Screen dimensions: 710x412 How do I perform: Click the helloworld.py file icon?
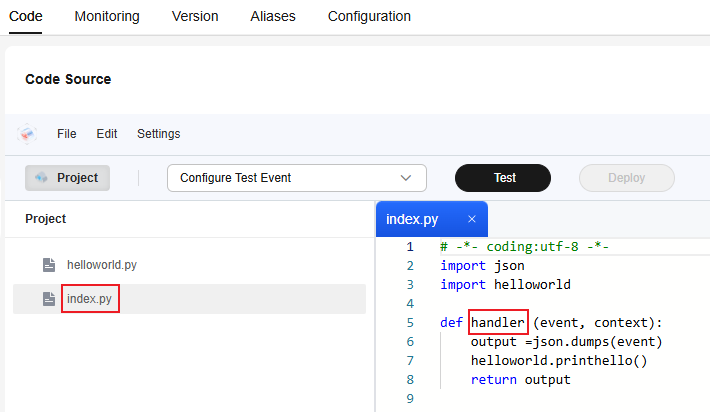coord(49,265)
